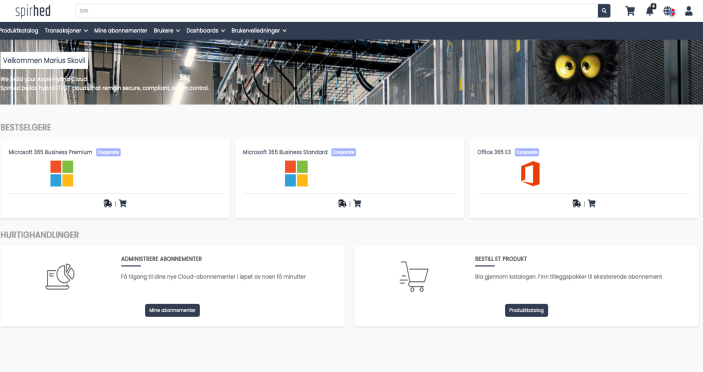Click quick order truck icon for Business Standard
The image size is (703, 372).
tap(342, 203)
